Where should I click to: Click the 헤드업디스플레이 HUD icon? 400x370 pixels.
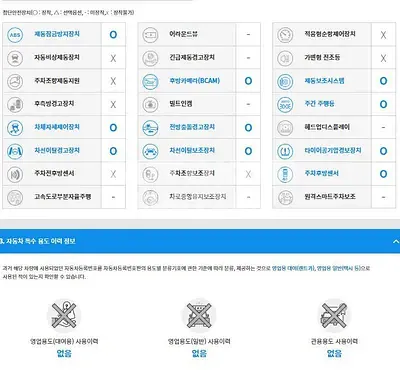285,128
